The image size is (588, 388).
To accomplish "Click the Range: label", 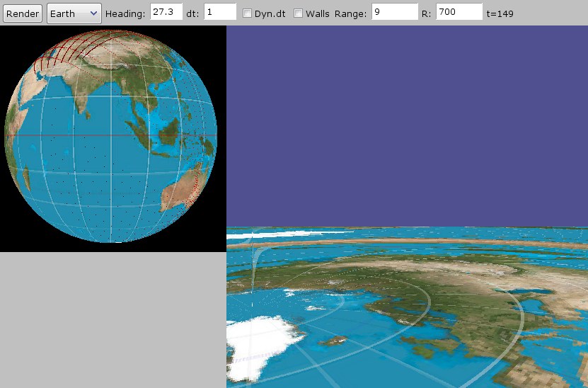I will click(351, 14).
